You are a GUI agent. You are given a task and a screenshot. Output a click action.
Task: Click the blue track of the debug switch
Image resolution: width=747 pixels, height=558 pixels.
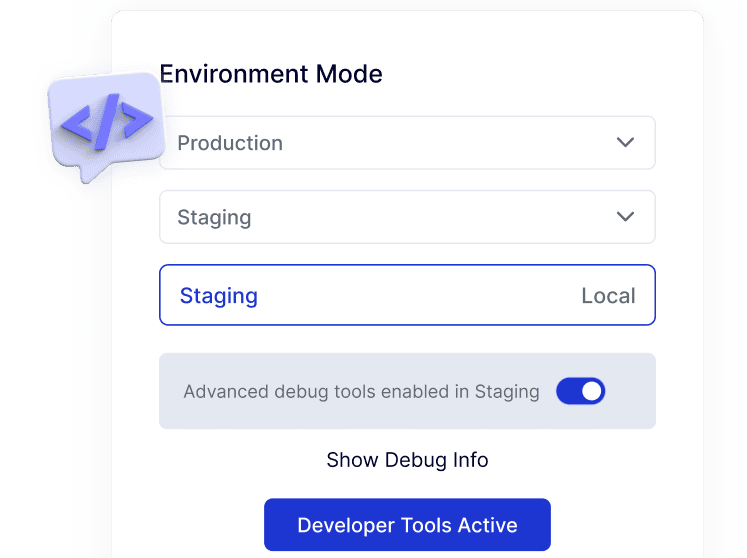coord(568,392)
